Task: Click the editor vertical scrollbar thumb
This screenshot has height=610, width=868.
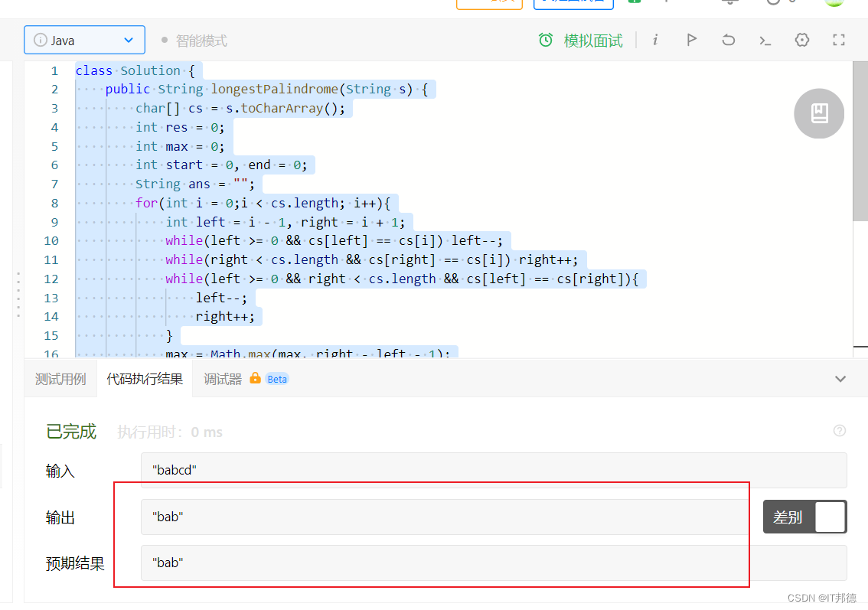Action: (x=860, y=141)
